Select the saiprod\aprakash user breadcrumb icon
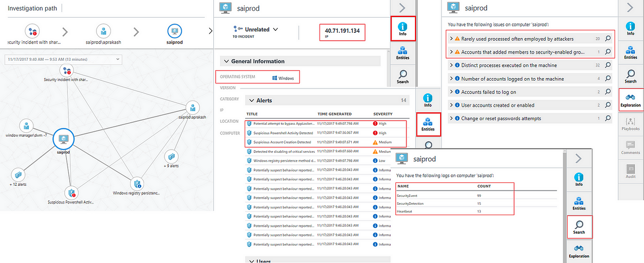This screenshot has width=644, height=263. pos(103,32)
